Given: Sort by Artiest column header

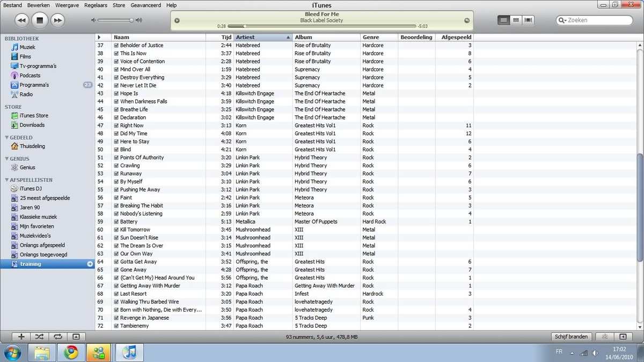Looking at the screenshot, I should (x=263, y=38).
